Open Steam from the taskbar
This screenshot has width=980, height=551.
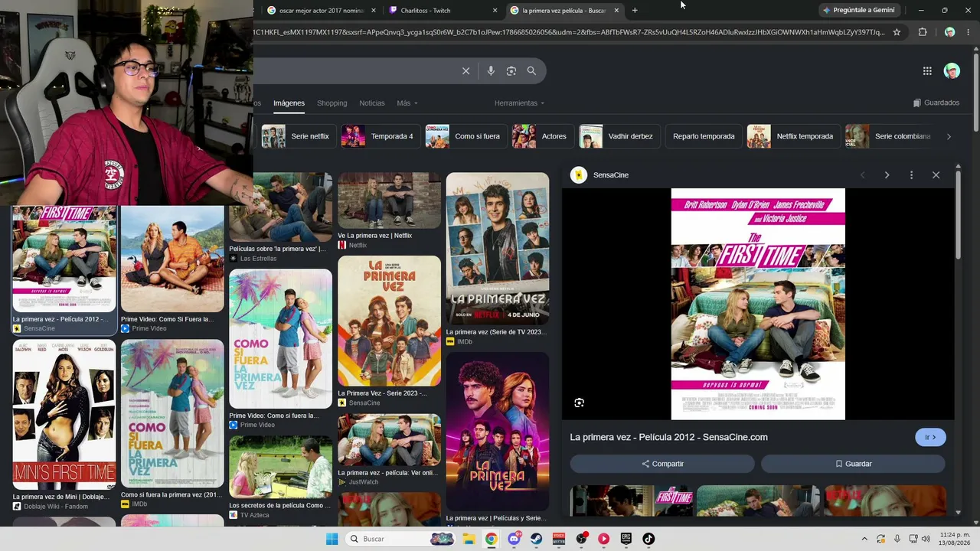(536, 539)
